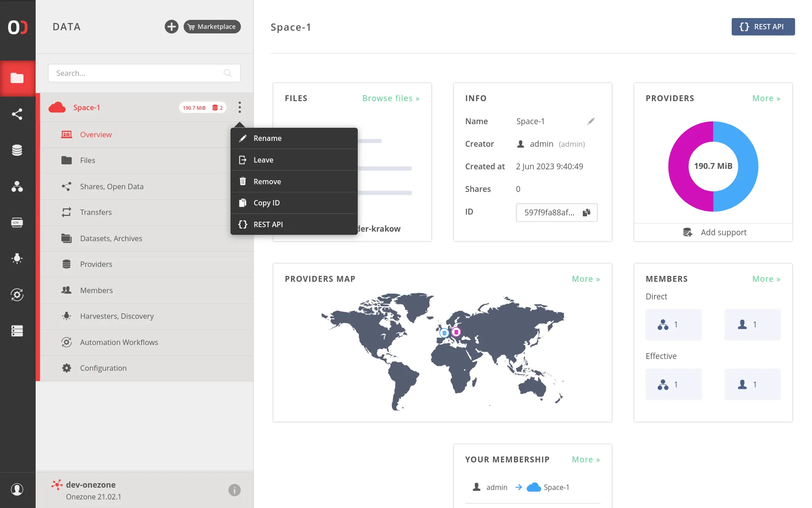Click the info icon next to dev-onezone
The width and height of the screenshot is (812, 508).
click(234, 490)
